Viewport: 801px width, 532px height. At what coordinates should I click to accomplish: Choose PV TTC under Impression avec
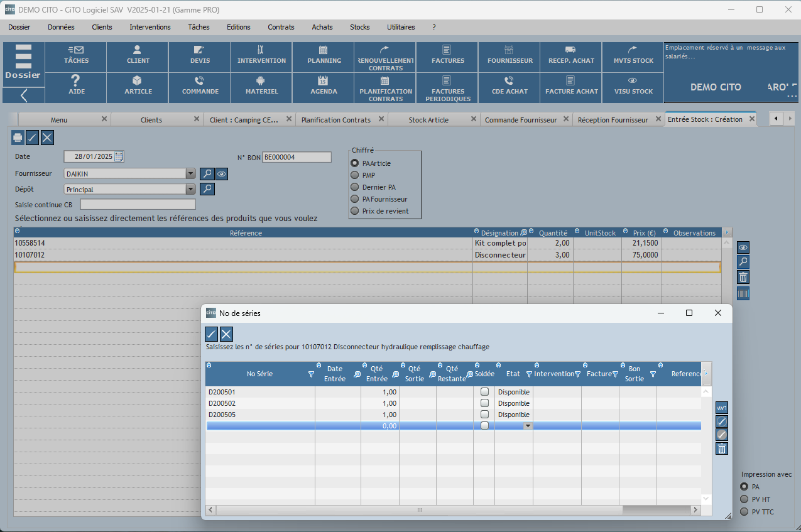coord(745,512)
